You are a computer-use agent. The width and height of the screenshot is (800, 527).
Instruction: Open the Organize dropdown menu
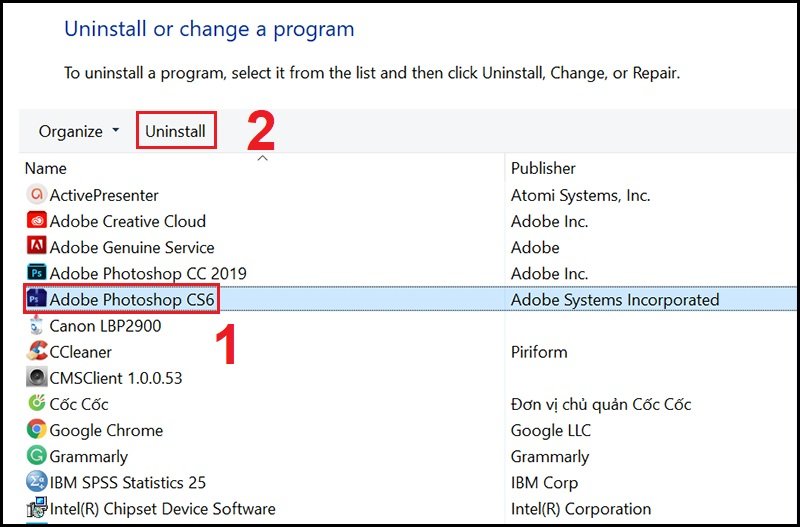(x=78, y=131)
